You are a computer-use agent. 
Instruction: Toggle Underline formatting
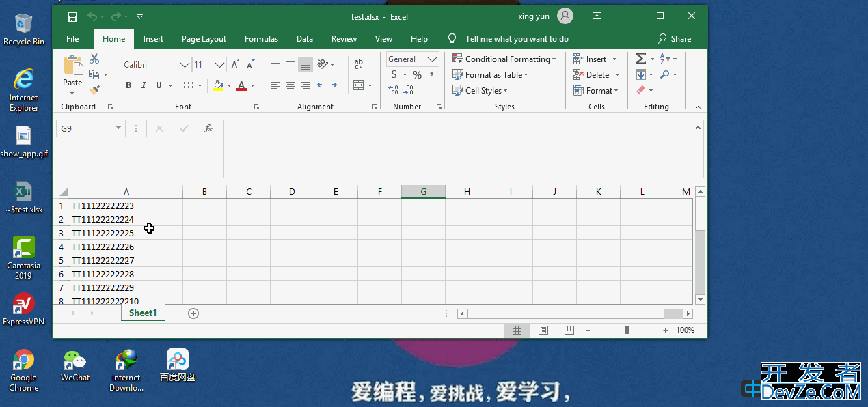coord(159,85)
